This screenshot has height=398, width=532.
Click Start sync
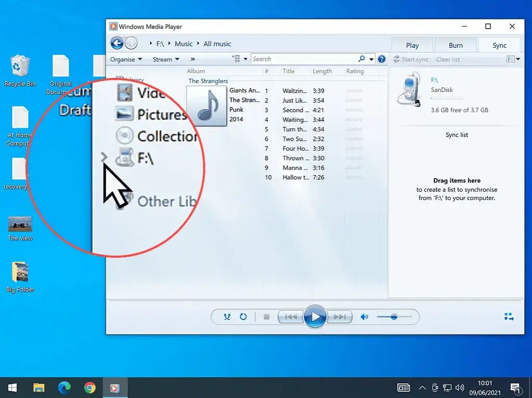tap(414, 59)
